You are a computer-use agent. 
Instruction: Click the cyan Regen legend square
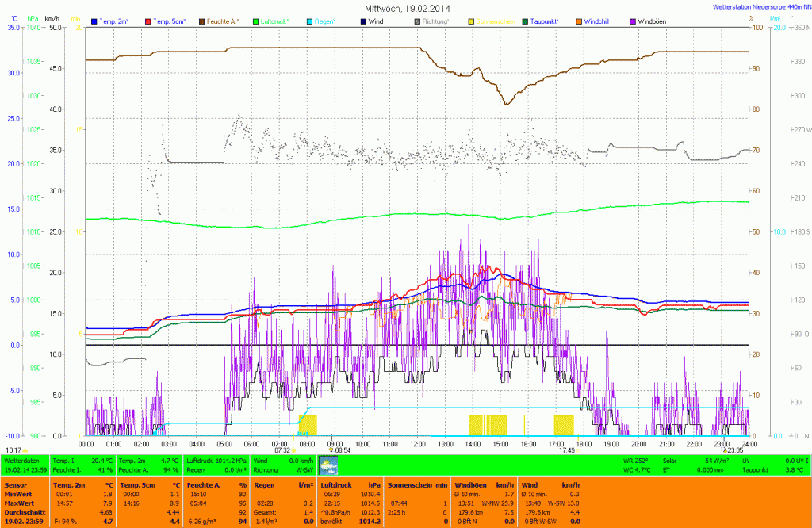(310, 20)
